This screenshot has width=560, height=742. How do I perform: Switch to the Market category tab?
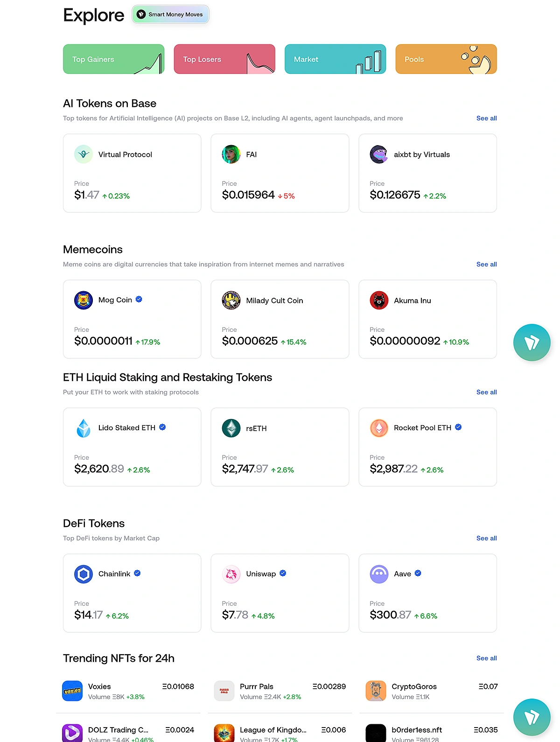(335, 59)
